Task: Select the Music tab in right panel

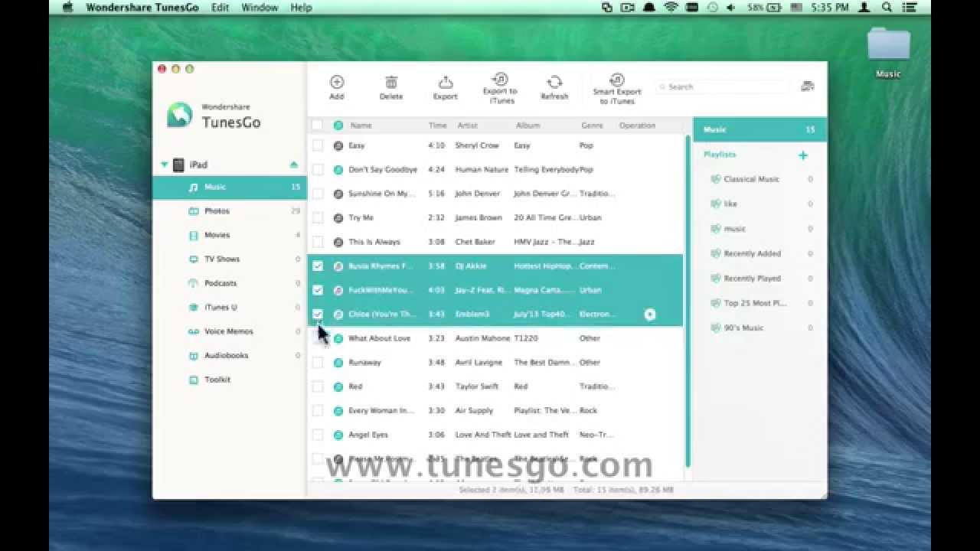Action: [759, 130]
